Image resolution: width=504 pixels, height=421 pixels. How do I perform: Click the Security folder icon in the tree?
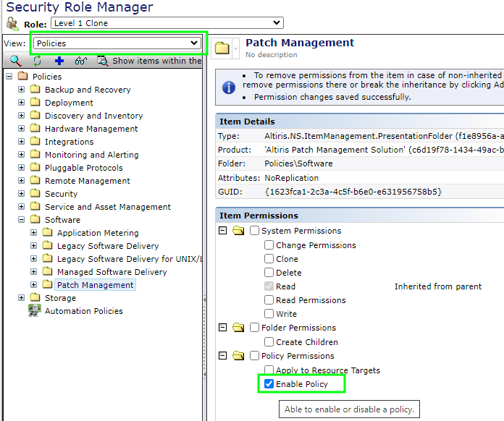(35, 193)
